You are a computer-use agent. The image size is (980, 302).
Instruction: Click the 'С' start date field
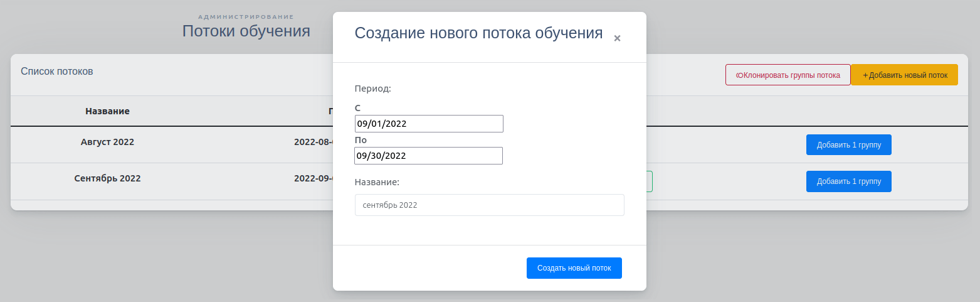pos(429,124)
